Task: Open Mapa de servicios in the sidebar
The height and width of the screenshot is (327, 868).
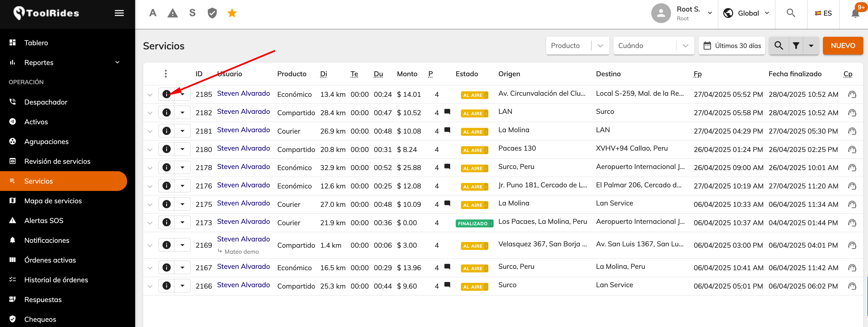Action: tap(63, 201)
